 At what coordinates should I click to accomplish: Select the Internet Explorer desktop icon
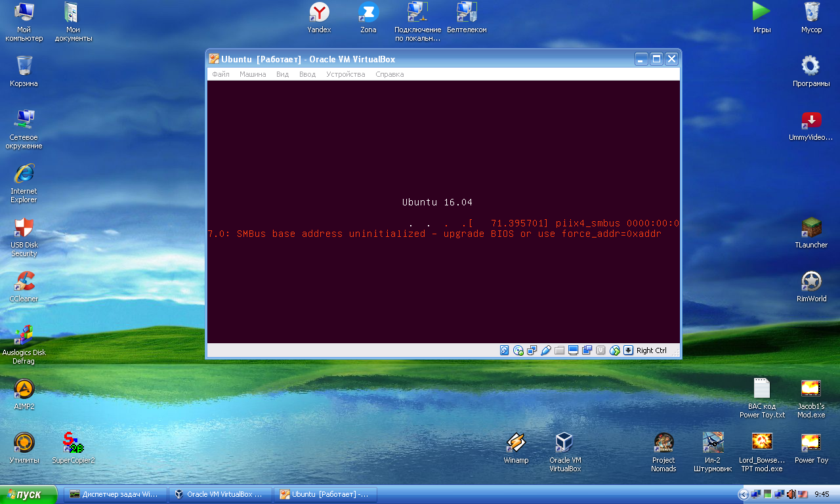(x=24, y=182)
